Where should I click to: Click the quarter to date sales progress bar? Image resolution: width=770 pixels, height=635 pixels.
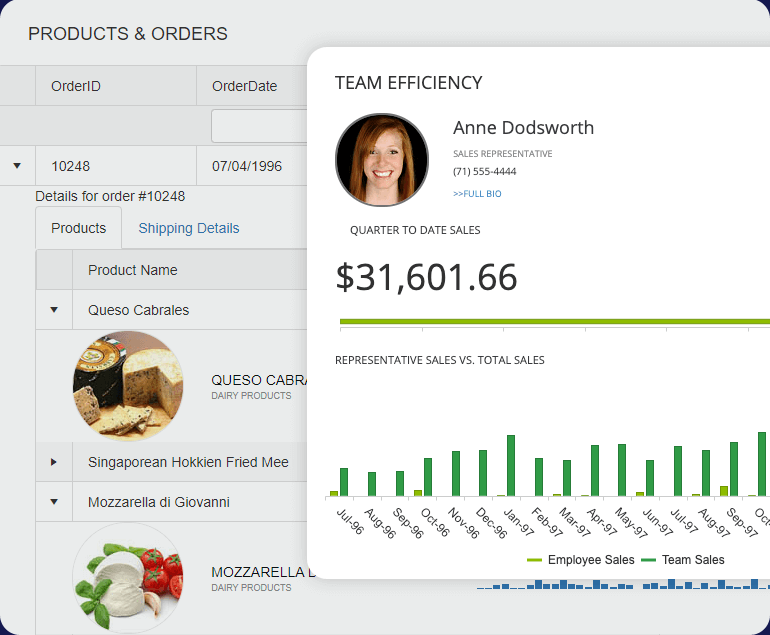(x=555, y=322)
